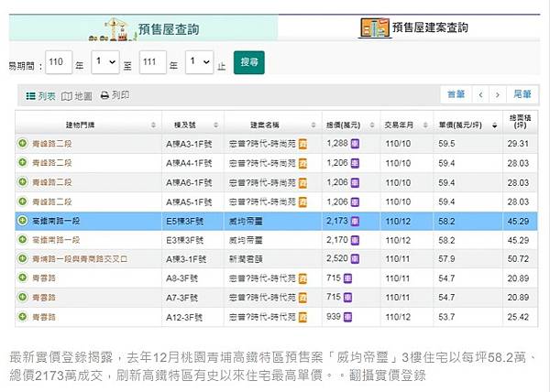Open the end month dropdown after 111 年
The width and height of the screenshot is (550, 392).
[x=198, y=62]
